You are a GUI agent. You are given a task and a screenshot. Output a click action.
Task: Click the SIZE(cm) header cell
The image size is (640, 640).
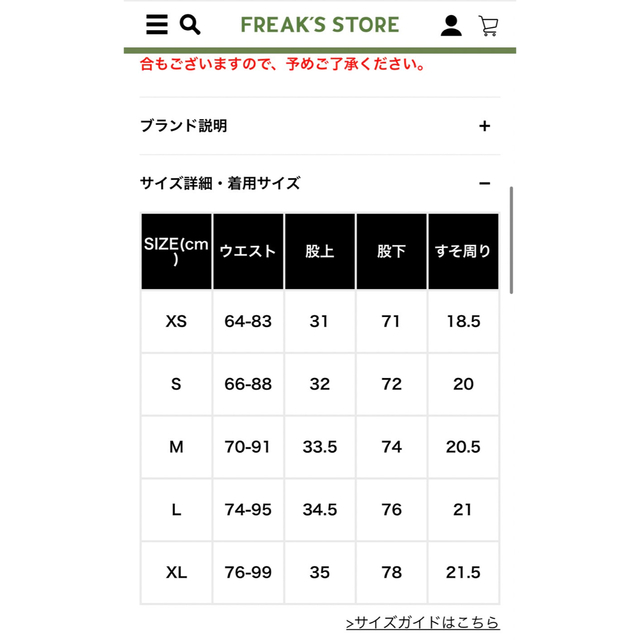[176, 251]
